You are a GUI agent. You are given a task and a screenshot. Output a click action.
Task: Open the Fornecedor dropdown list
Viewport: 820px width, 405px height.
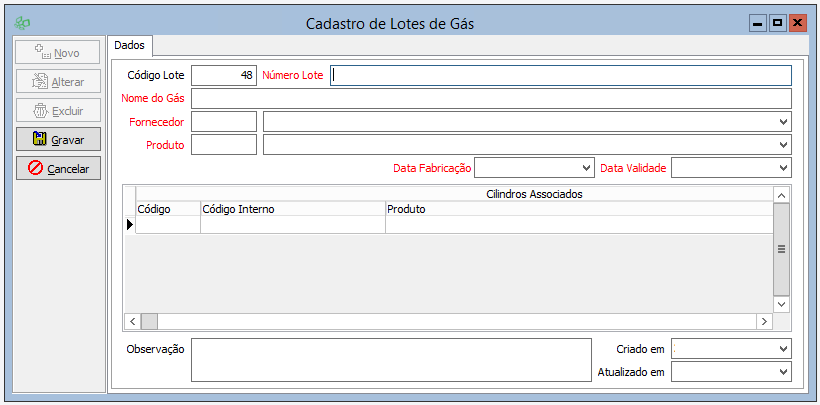[782, 121]
